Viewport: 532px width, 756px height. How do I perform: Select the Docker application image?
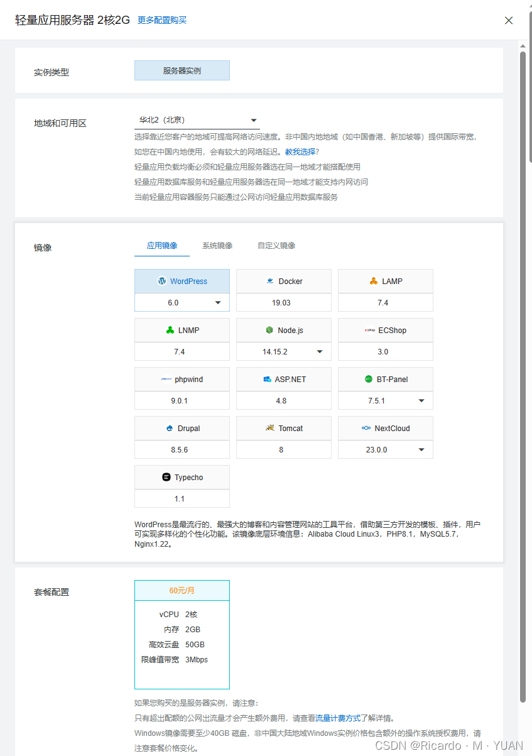(x=283, y=280)
